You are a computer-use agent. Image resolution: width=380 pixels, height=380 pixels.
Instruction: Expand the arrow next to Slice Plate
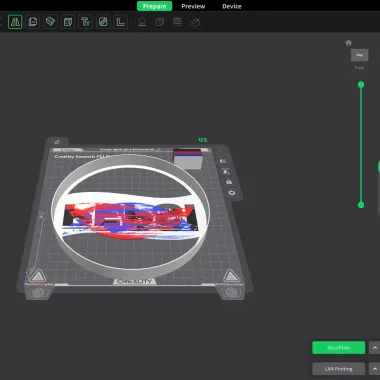(x=375, y=348)
